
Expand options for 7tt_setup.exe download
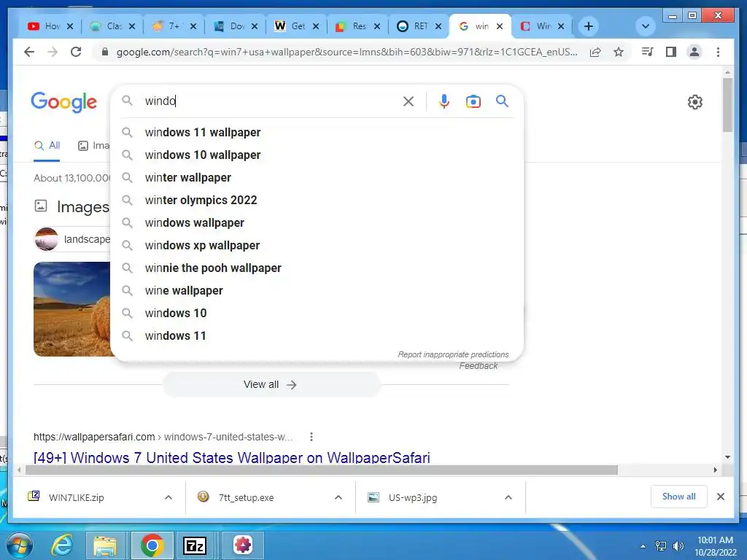(x=338, y=497)
